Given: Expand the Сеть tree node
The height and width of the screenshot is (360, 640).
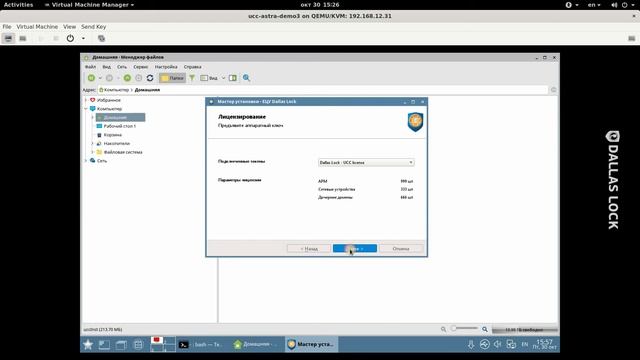Looking at the screenshot, I should pyautogui.click(x=86, y=161).
